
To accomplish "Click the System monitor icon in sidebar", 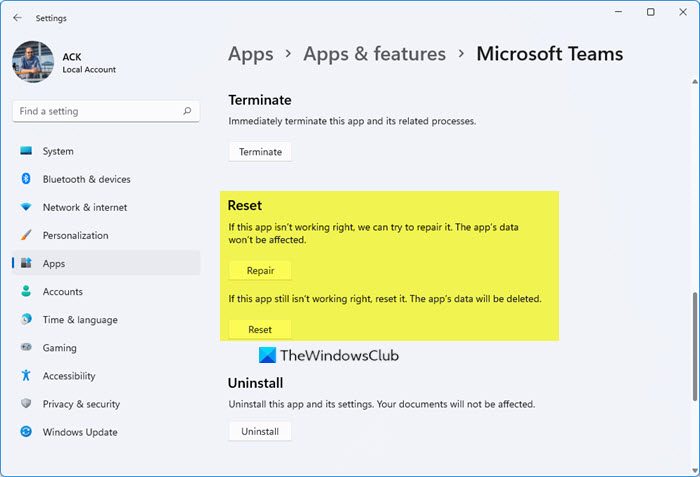I will tap(26, 151).
